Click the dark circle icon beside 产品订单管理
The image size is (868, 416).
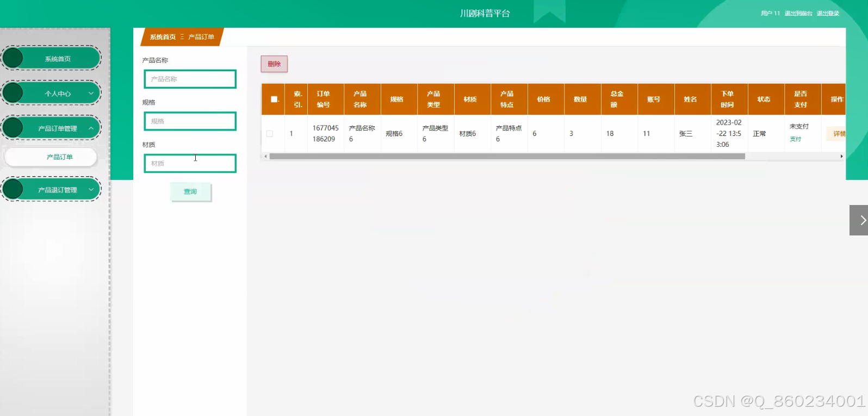13,128
